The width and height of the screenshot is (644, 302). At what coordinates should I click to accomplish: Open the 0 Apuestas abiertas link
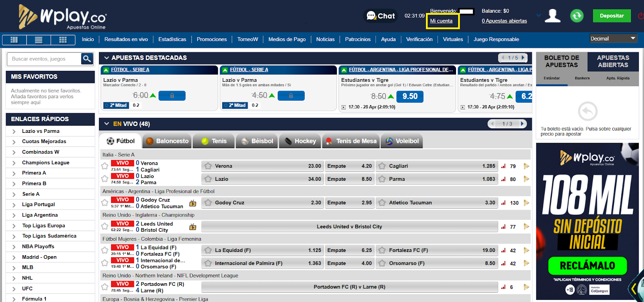click(x=504, y=21)
